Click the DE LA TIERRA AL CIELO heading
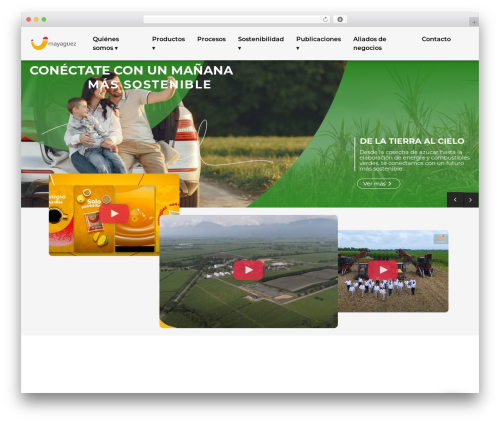The height and width of the screenshot is (423, 500). click(x=412, y=141)
